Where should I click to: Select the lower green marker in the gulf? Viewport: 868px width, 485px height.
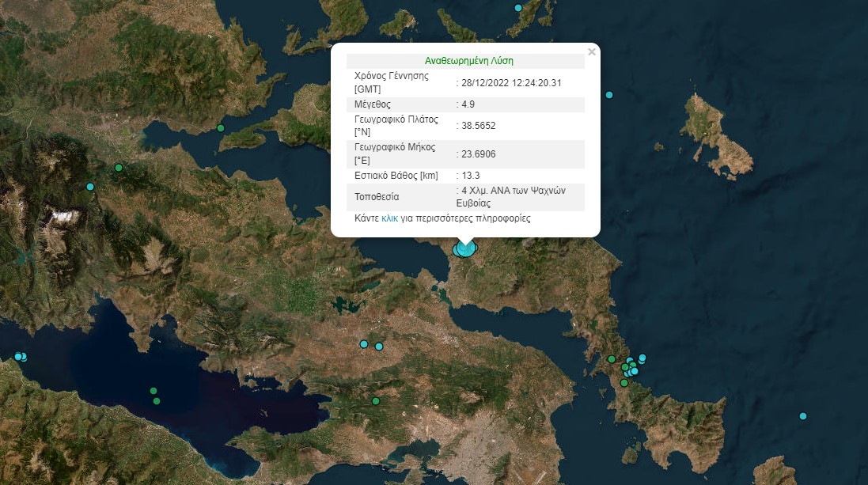pos(157,401)
